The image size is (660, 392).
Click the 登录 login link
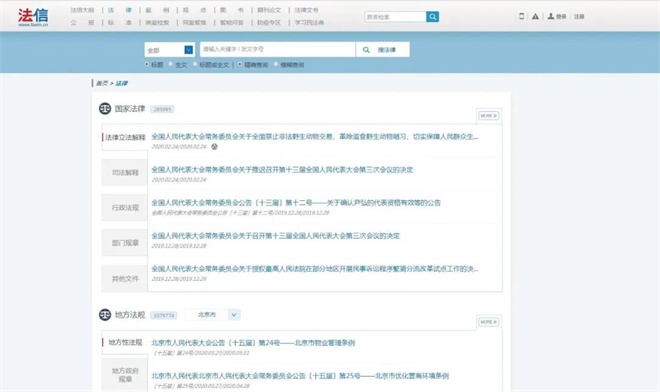[561, 16]
